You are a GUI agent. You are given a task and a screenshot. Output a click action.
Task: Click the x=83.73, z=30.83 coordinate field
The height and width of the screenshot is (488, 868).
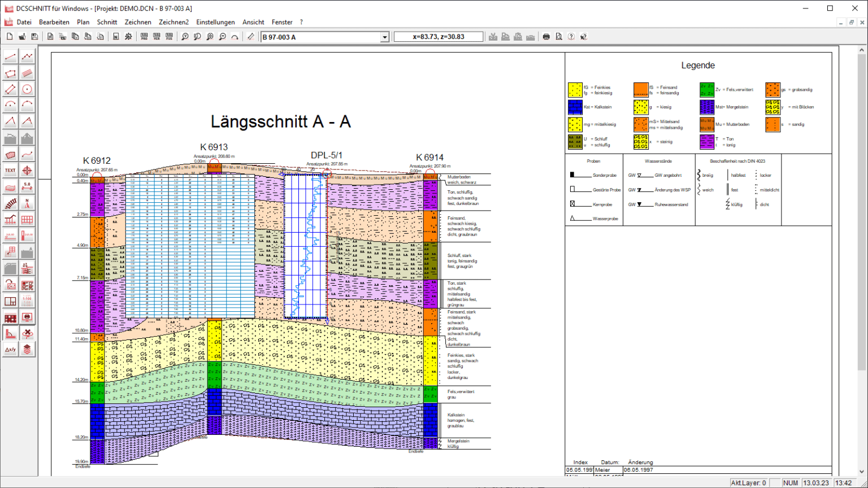439,37
